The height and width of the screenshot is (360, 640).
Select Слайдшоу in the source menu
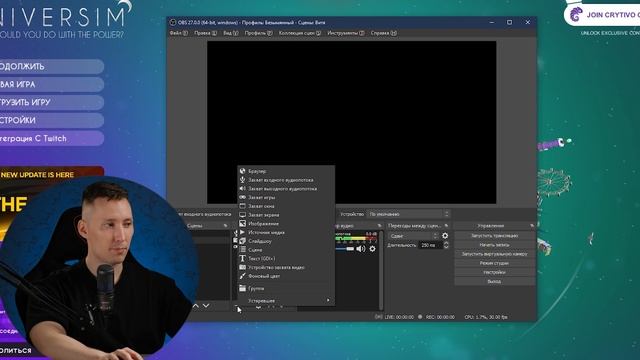point(286,241)
